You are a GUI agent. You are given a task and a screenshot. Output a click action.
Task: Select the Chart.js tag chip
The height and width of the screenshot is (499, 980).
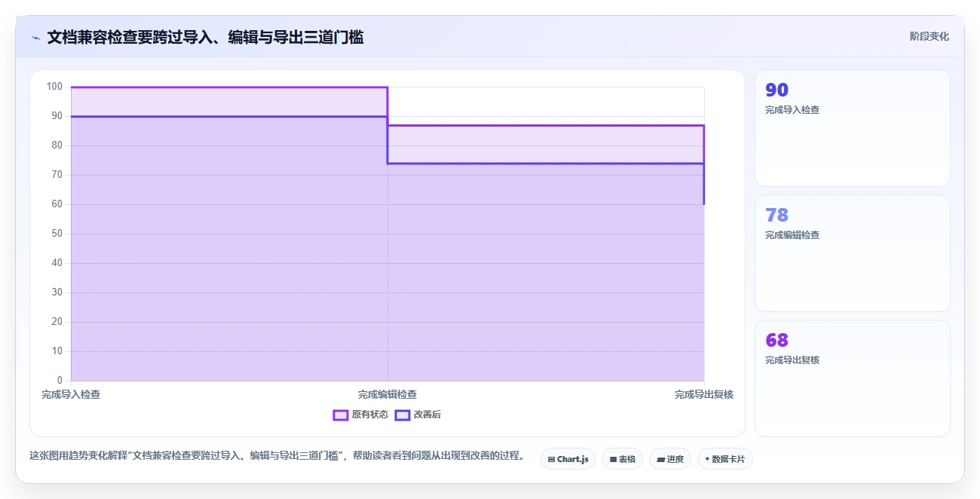[x=568, y=459]
